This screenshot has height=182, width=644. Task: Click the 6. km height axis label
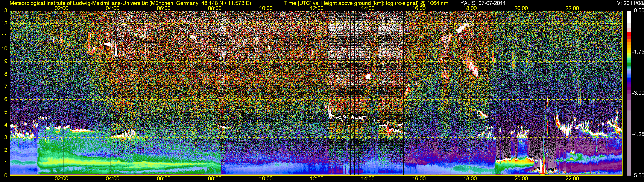[6, 100]
